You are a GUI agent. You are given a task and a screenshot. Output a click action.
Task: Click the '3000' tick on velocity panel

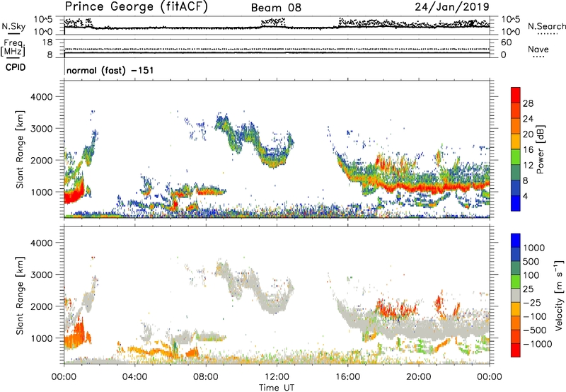(41, 275)
